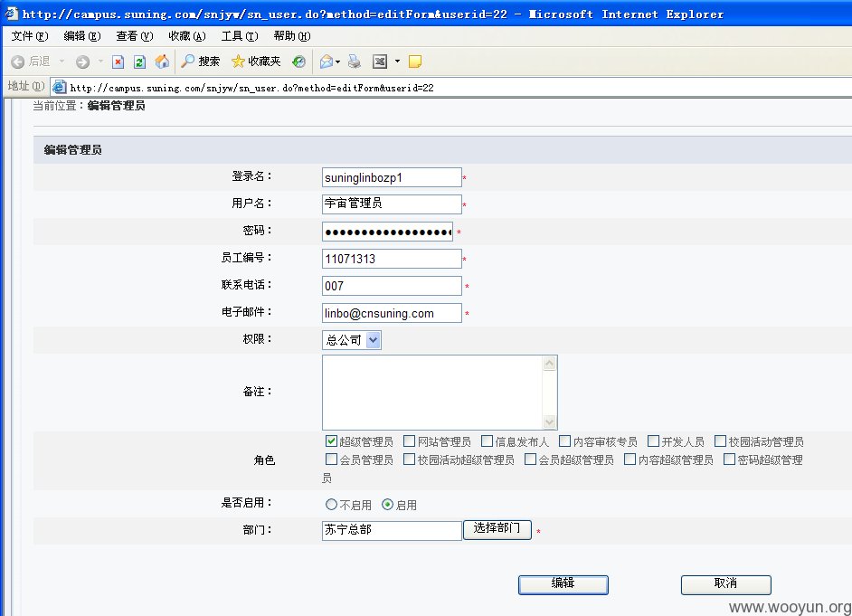Print the page using the printer icon
This screenshot has height=616, width=852.
tap(355, 62)
